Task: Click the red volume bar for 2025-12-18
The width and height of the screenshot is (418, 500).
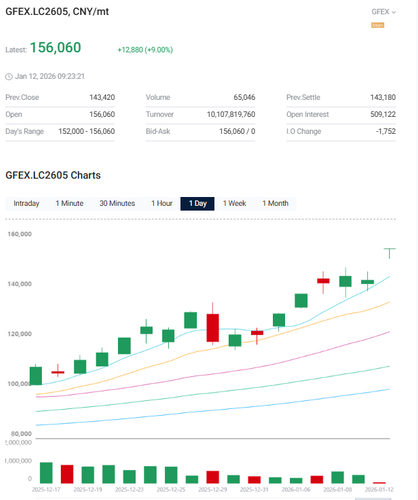Action: pos(67,474)
